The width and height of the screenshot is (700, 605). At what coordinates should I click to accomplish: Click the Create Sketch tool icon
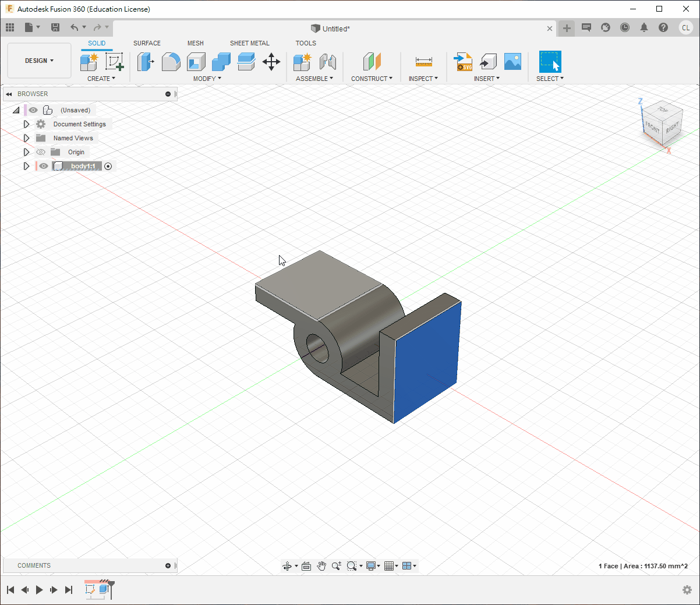pos(114,62)
